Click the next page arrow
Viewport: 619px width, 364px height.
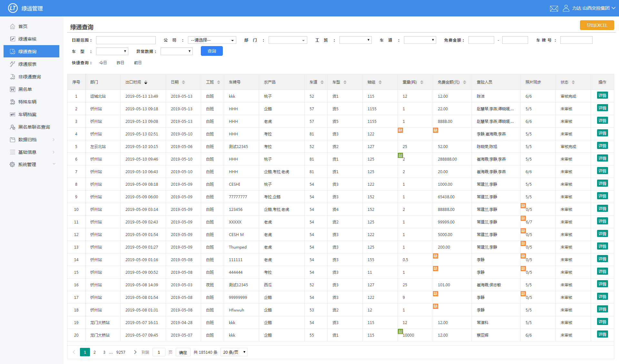point(135,352)
